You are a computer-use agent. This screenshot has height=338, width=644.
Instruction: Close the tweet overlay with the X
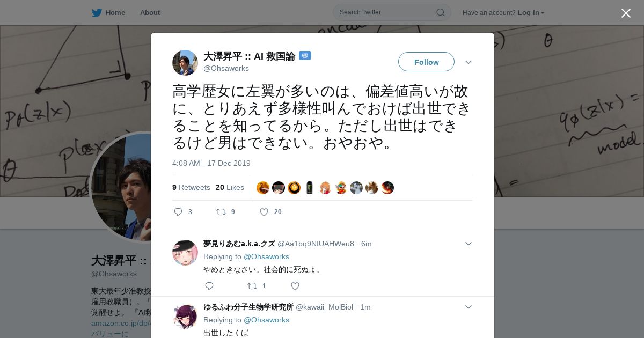coord(626,13)
